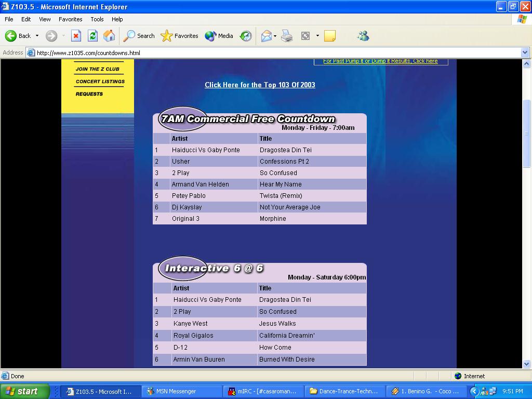The image size is (532, 399).
Task: Open Dance-Trance-Techno folder taskbar button
Action: click(345, 391)
